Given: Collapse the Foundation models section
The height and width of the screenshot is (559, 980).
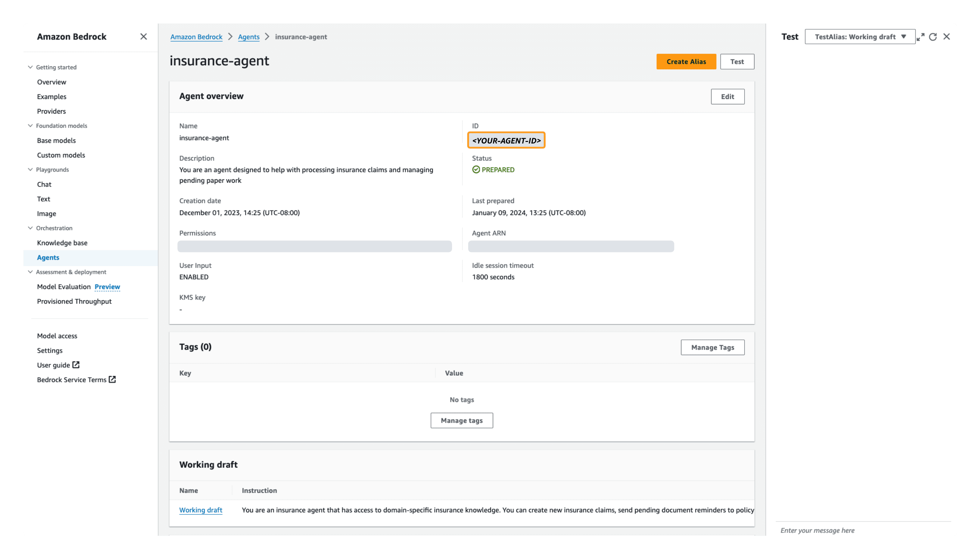Looking at the screenshot, I should coord(30,125).
